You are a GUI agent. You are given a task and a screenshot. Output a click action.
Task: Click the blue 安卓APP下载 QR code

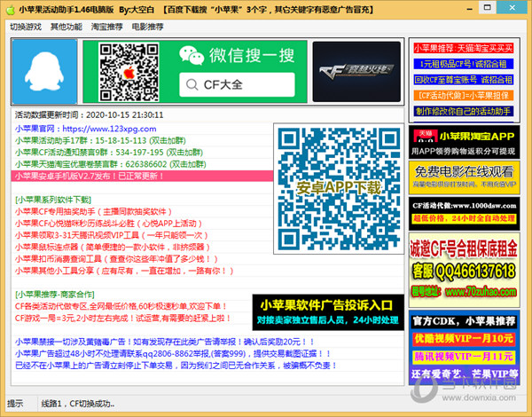tap(339, 188)
